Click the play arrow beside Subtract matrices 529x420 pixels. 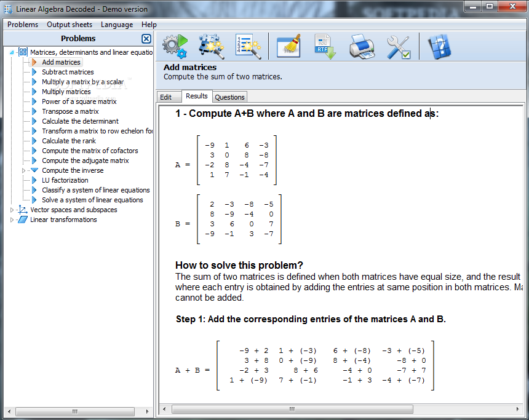tap(34, 72)
